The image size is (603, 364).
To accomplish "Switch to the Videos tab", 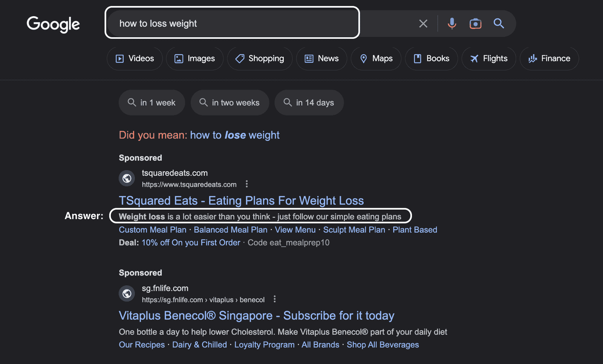I will 135,59.
